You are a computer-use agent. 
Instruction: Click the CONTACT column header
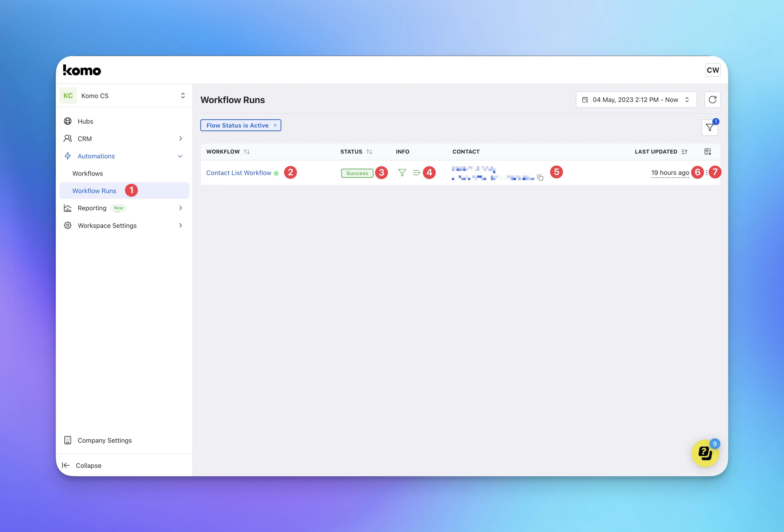(x=466, y=152)
